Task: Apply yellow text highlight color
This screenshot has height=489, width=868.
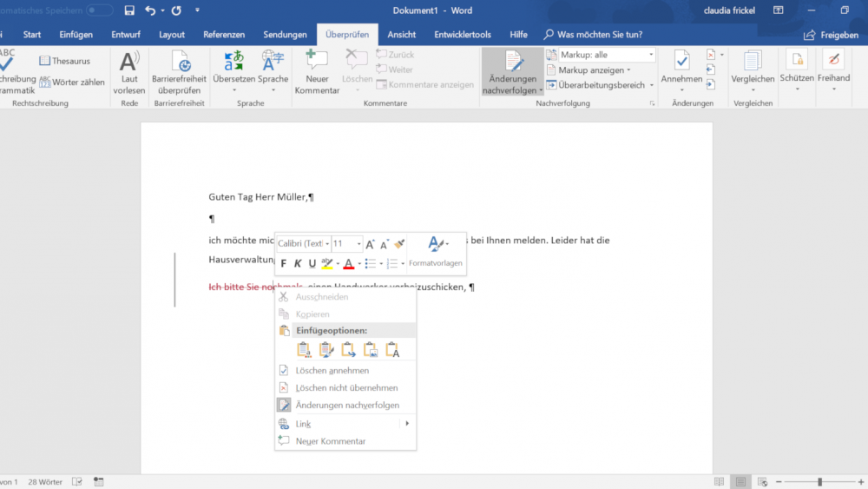Action: [x=327, y=263]
